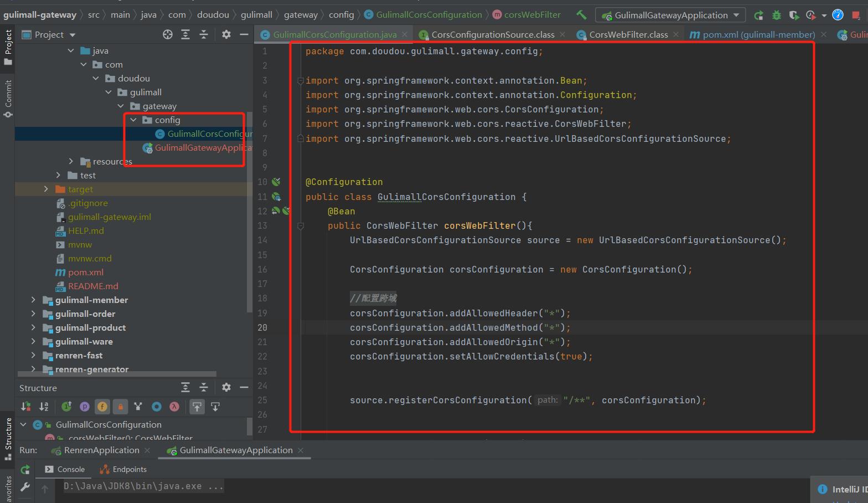Image resolution: width=868 pixels, height=503 pixels.
Task: Collapse All in Structure panel header
Action: click(204, 387)
